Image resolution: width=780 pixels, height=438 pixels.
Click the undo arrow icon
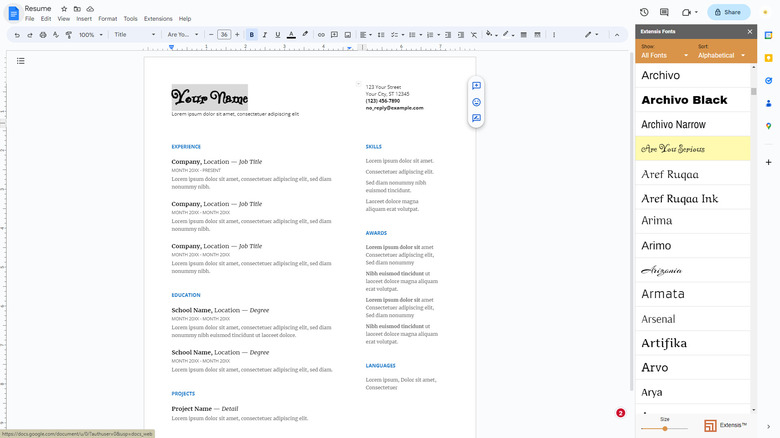tap(17, 34)
